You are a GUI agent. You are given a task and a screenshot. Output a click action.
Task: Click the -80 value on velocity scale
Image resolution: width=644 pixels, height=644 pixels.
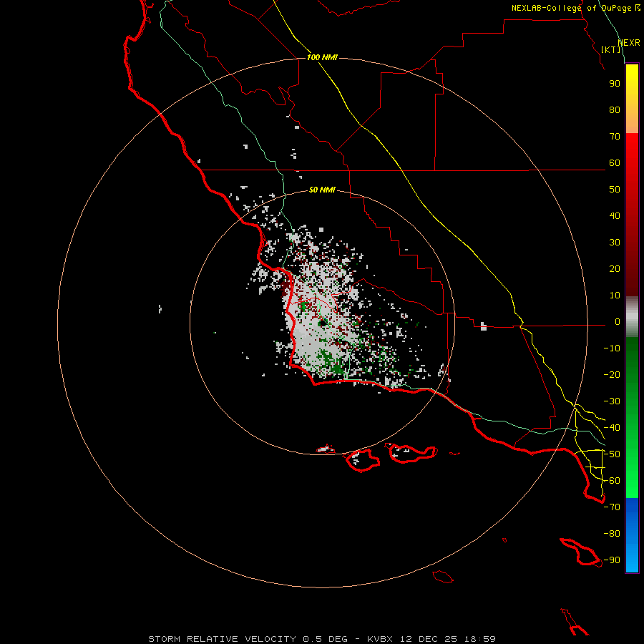click(612, 534)
